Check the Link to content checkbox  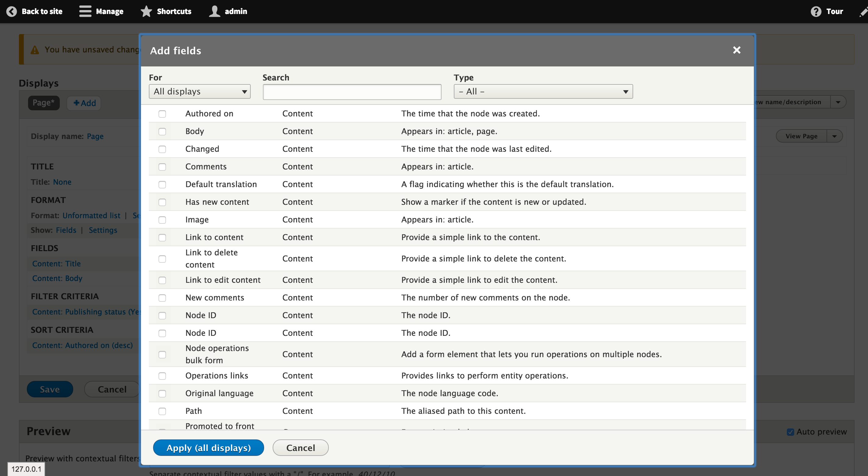pyautogui.click(x=162, y=237)
